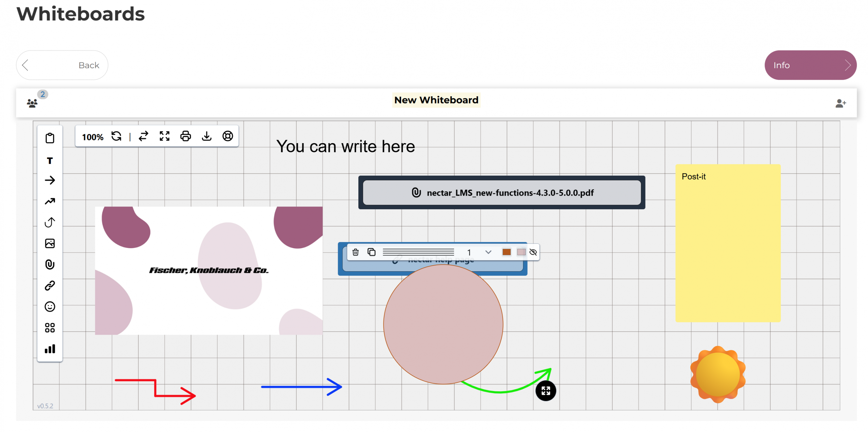Click the orange border color swatch
This screenshot has height=432, width=868.
click(x=506, y=252)
